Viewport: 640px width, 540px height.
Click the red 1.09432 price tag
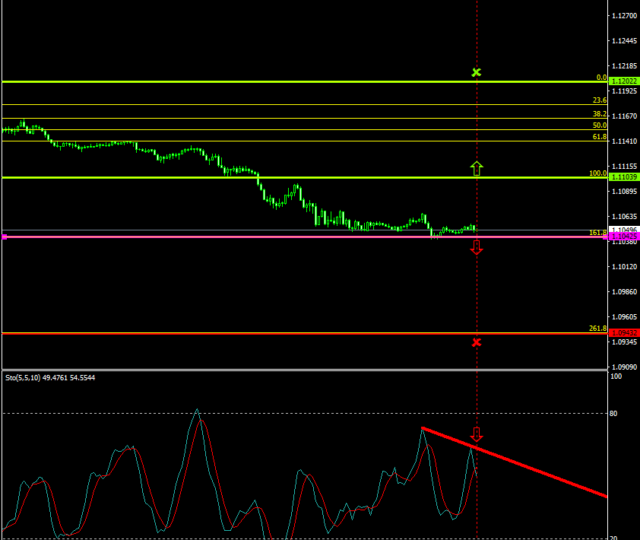pyautogui.click(x=623, y=333)
